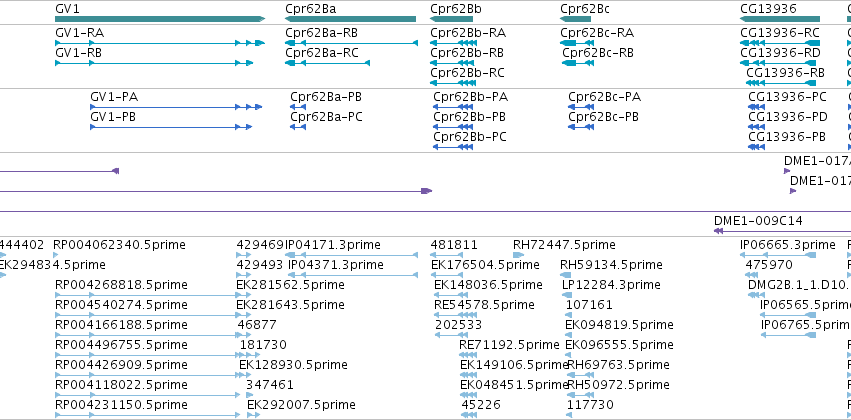
Task: Select EST EK094819.5prime
Action: [619, 325]
